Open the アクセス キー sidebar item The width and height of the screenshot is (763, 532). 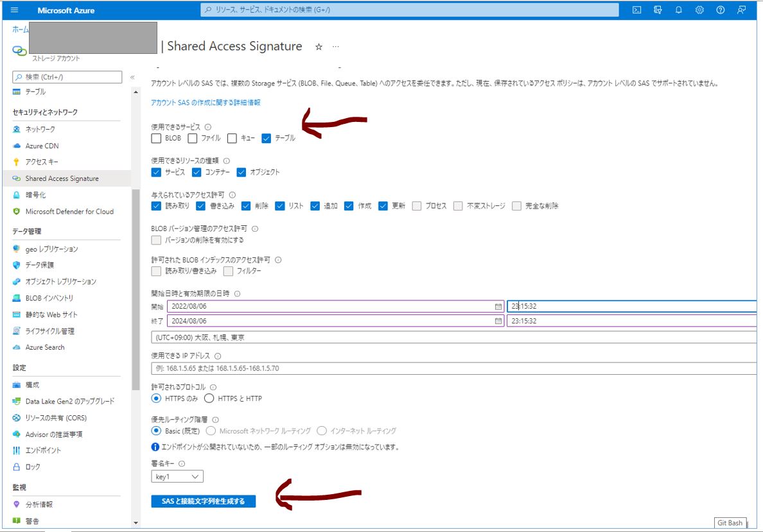tap(42, 162)
